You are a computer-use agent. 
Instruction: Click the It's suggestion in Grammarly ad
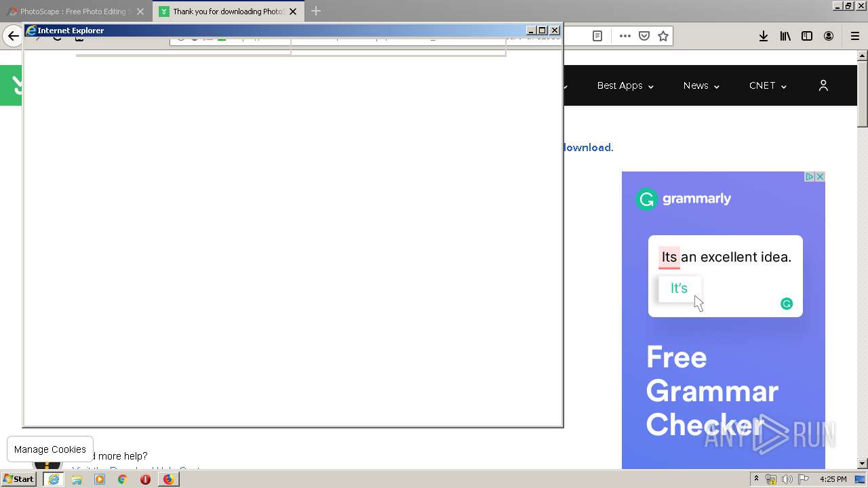coord(679,288)
